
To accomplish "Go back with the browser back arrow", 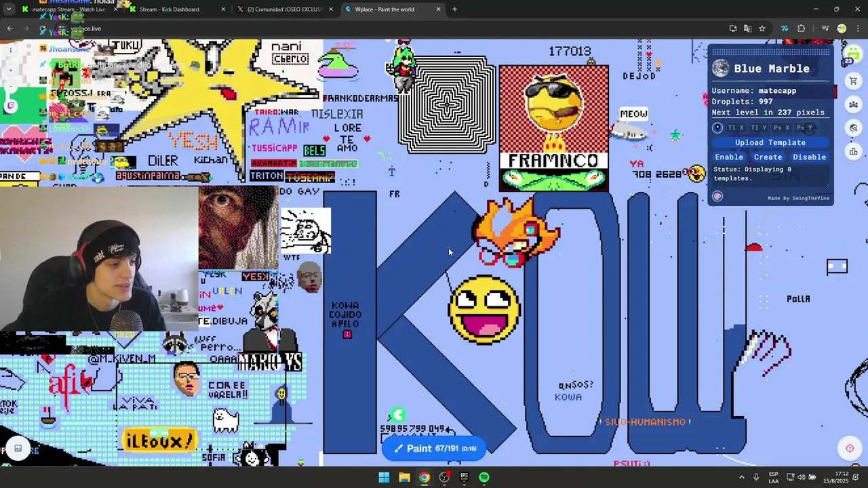I will [9, 28].
